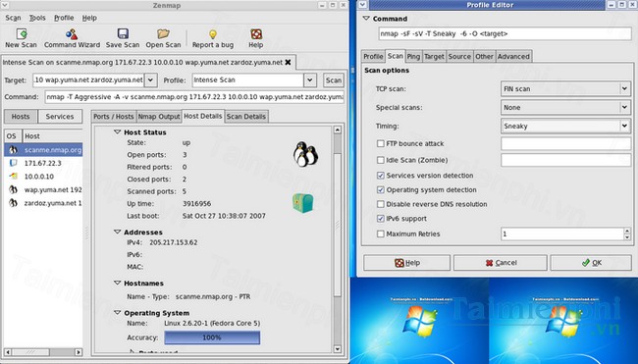This screenshot has width=638, height=364.
Task: Open the Ping tab in Profile Editor
Action: 413,57
